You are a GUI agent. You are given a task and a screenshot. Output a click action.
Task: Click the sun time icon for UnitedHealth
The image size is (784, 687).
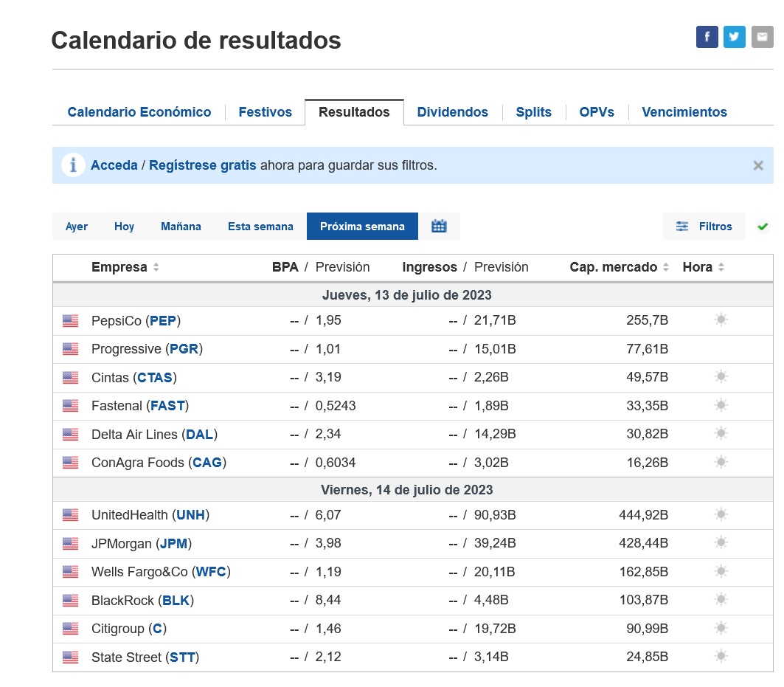click(x=721, y=514)
